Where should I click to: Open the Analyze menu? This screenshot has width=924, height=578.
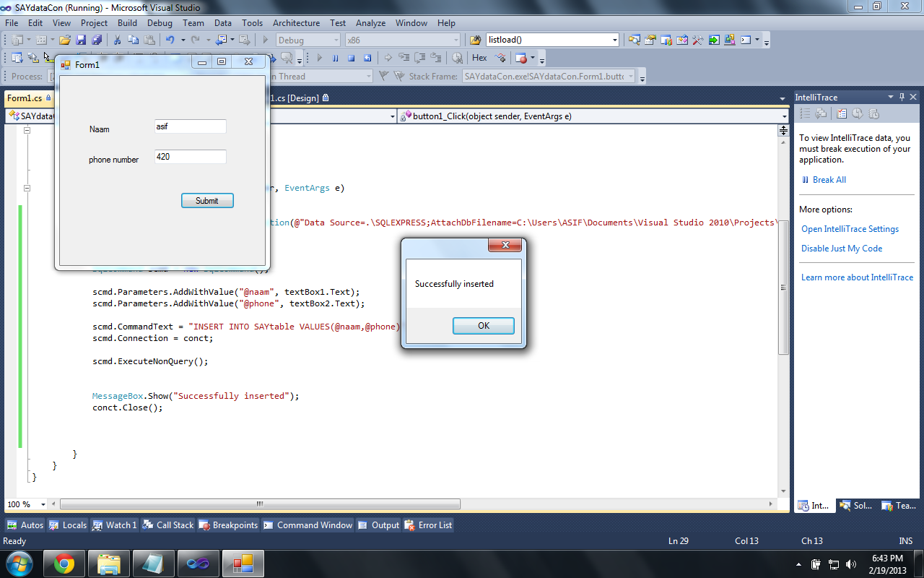click(x=370, y=23)
